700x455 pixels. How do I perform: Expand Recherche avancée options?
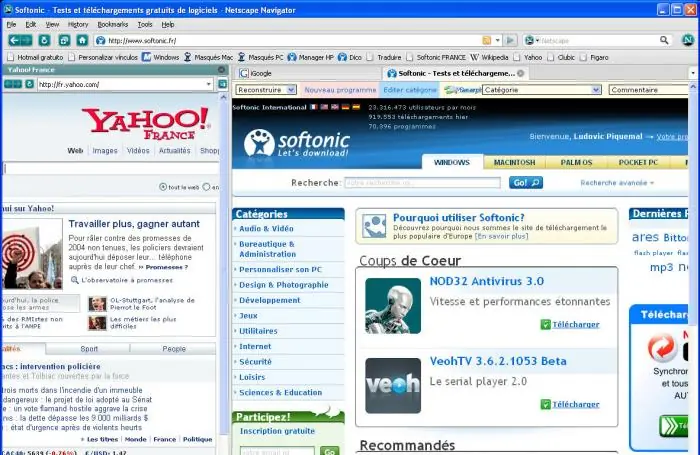pyautogui.click(x=617, y=183)
